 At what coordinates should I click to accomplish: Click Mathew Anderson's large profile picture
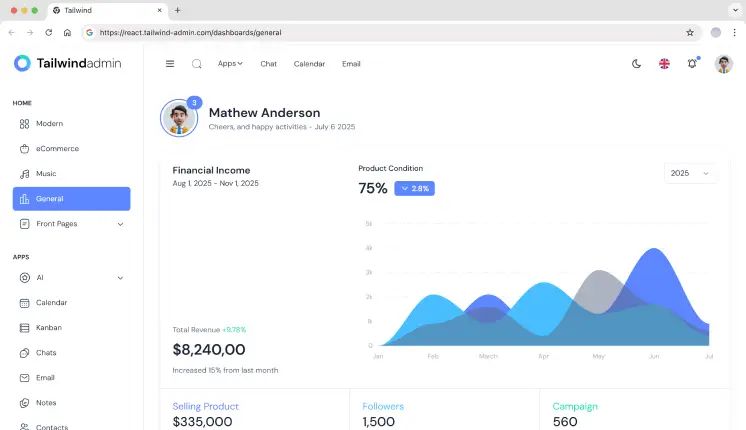pos(179,118)
